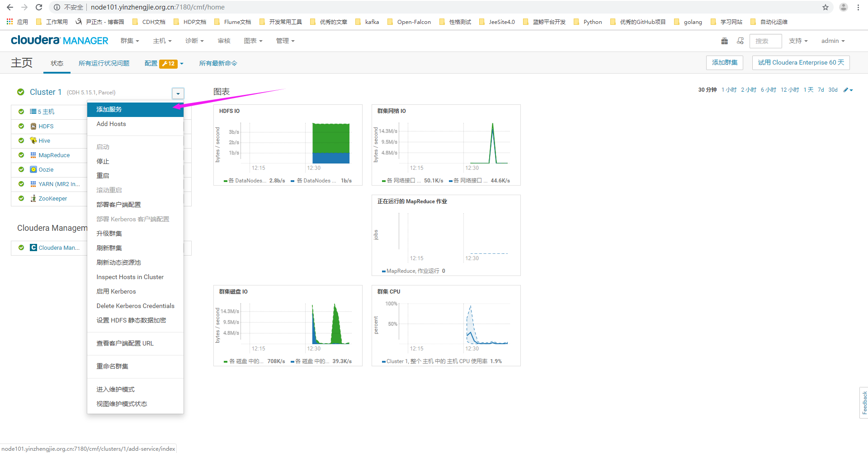Set time range to 30d
Screen dimensions: 868x453
[833, 90]
